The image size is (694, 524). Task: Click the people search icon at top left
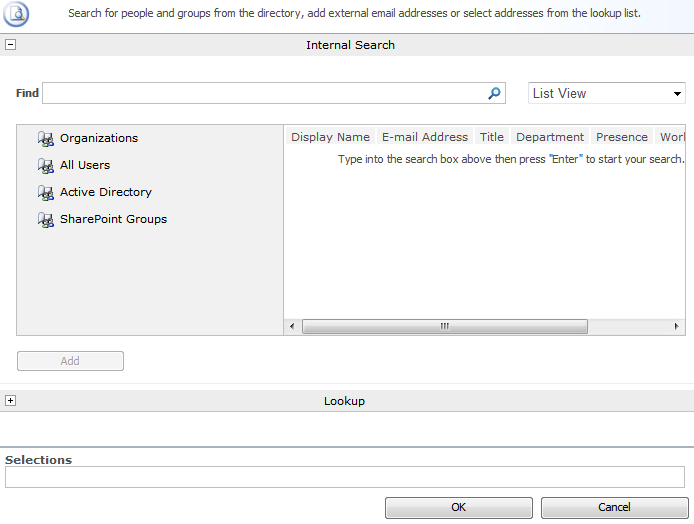(x=17, y=14)
